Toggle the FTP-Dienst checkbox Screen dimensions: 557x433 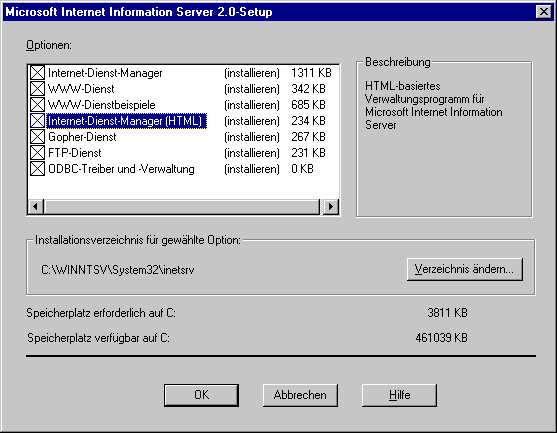(x=37, y=153)
